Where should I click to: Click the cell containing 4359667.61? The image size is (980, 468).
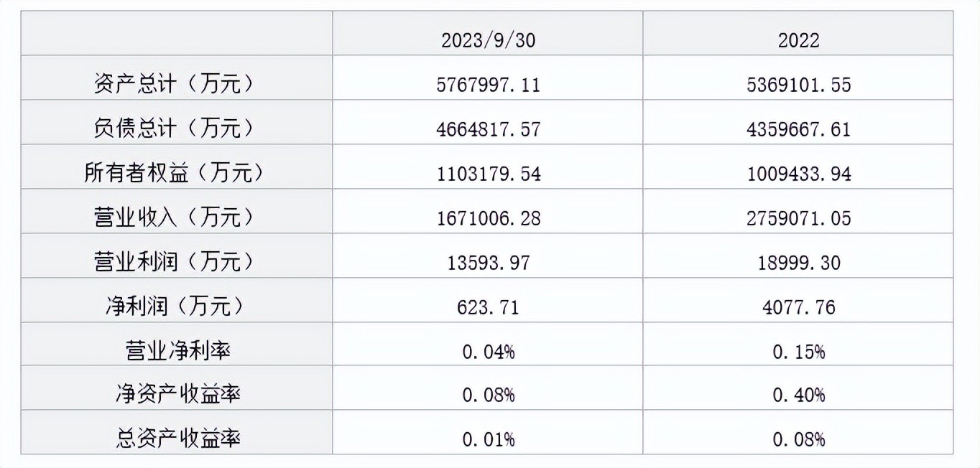798,128
